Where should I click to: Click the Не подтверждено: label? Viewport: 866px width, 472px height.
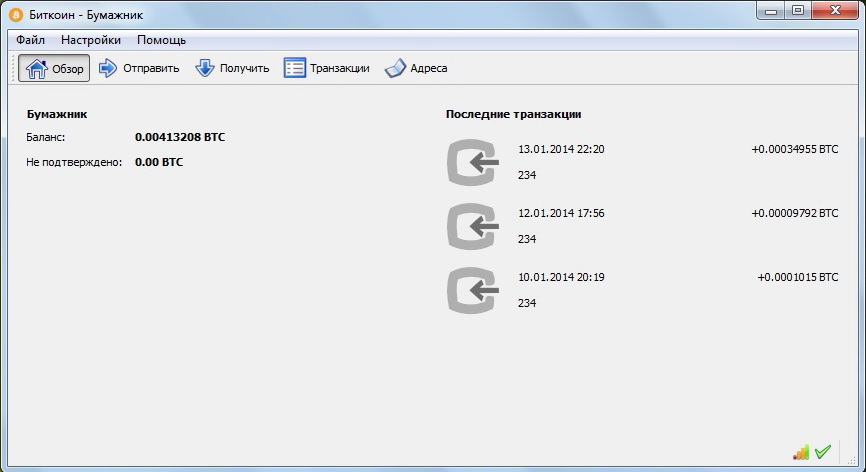click(x=74, y=162)
